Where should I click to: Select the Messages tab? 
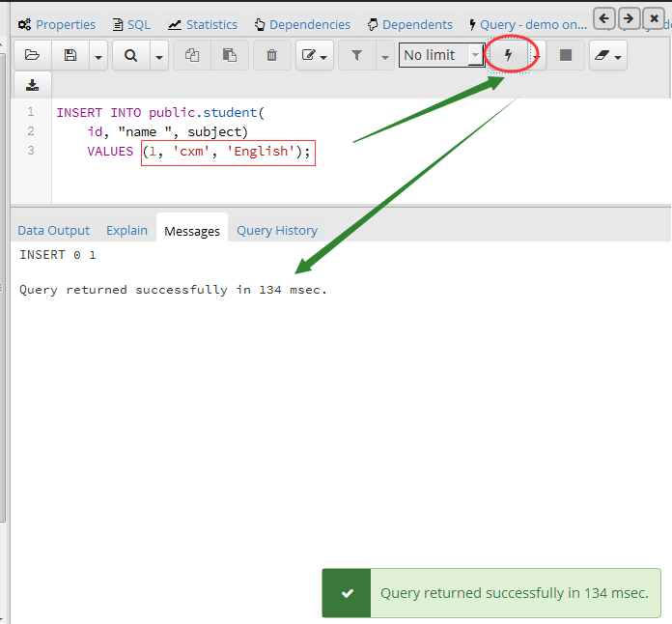tap(192, 231)
